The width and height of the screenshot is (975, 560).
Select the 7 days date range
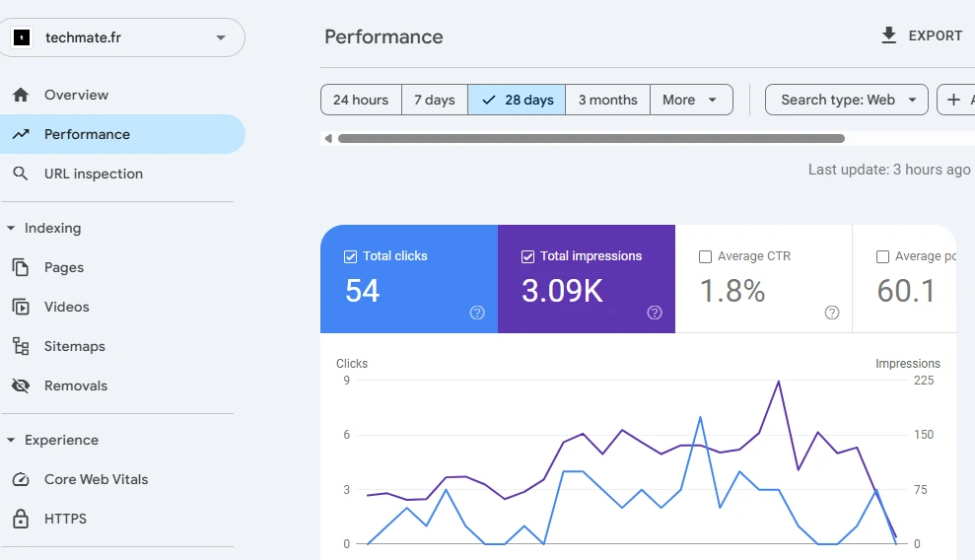434,100
